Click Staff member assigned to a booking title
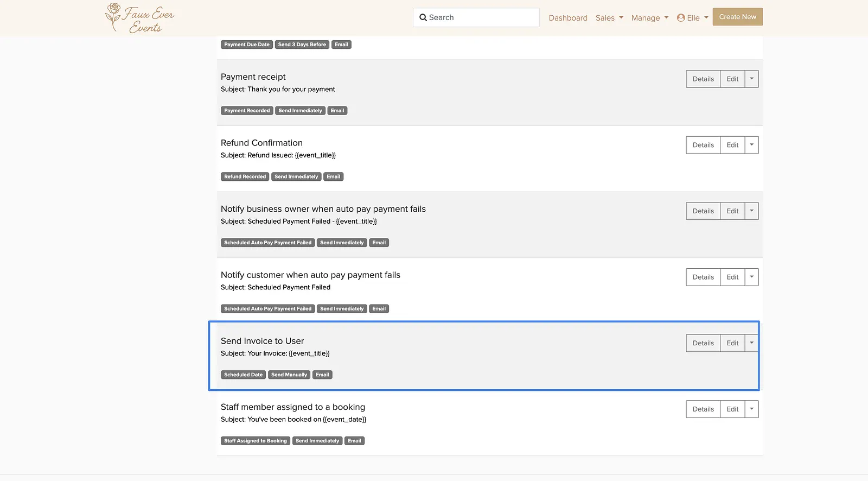868x481 pixels. point(293,407)
